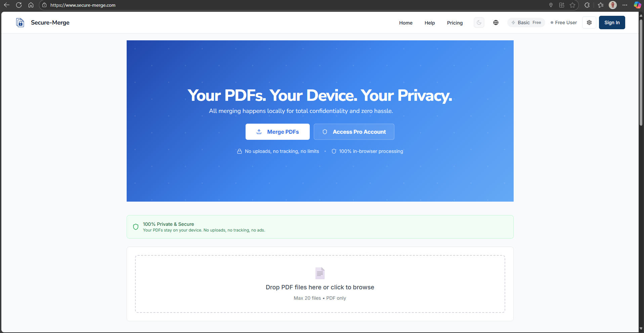Bookmark the page with star icon

tap(572, 5)
